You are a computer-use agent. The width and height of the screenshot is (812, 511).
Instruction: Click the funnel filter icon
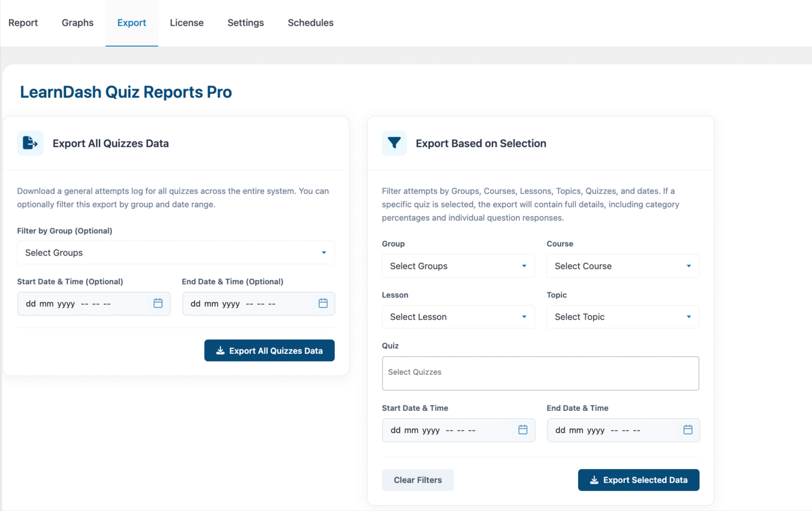click(x=394, y=143)
